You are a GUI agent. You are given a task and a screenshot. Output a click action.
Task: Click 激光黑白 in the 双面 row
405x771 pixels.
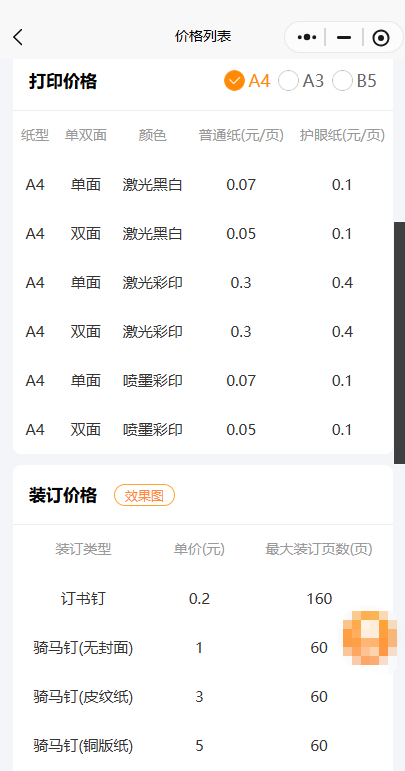152,234
